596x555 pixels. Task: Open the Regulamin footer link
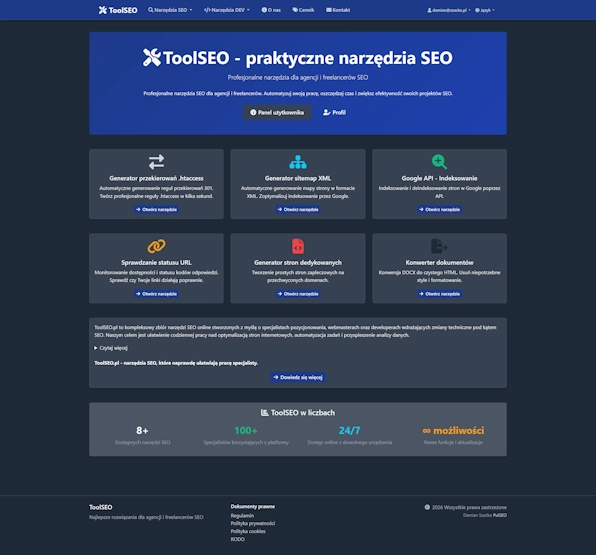[242, 516]
